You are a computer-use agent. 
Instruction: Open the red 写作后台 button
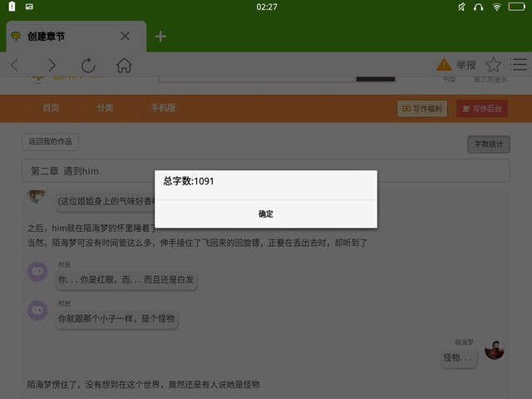tap(482, 108)
